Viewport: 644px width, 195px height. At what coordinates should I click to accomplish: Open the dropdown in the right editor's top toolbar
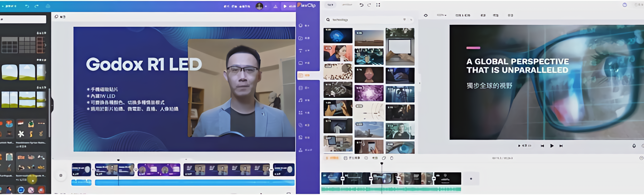click(x=441, y=15)
